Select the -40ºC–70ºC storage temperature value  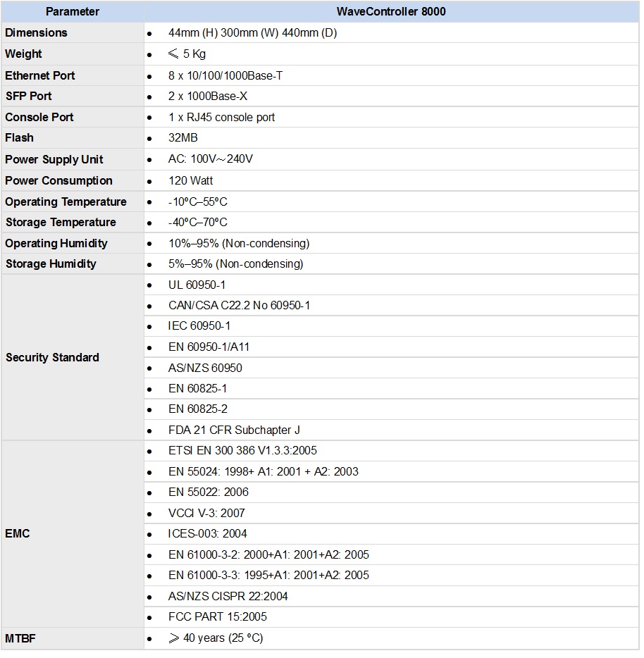pyautogui.click(x=198, y=222)
